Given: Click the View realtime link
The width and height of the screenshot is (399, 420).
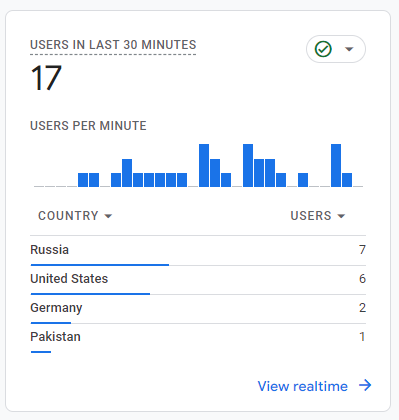Looking at the screenshot, I should click(x=302, y=386).
